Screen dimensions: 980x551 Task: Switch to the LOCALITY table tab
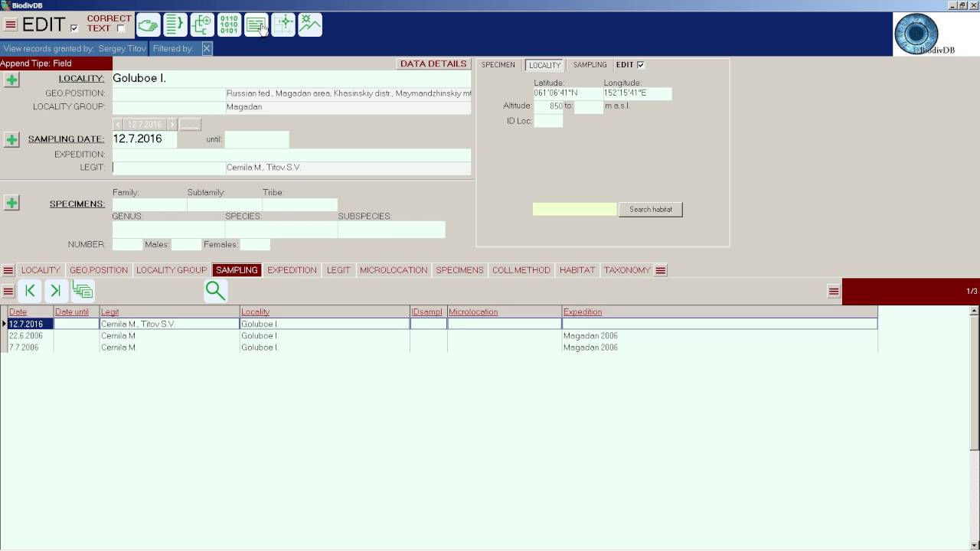click(41, 270)
